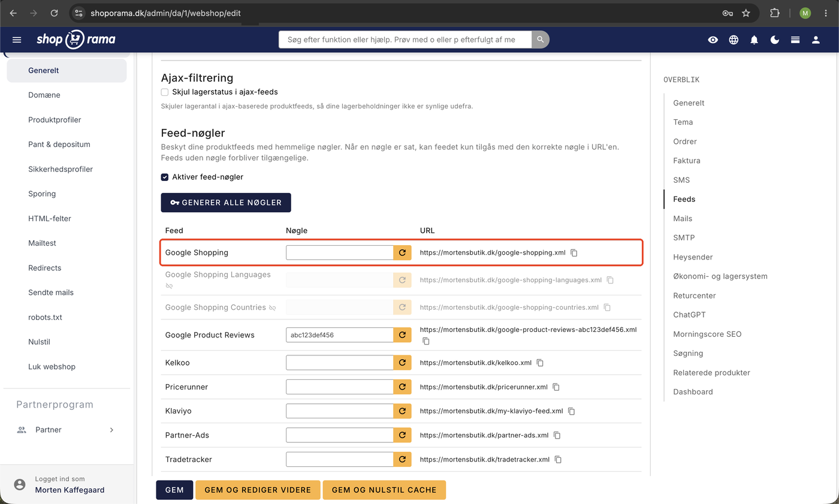Image resolution: width=839 pixels, height=504 pixels.
Task: Jump to Heysender in Overblik
Action: 693,257
